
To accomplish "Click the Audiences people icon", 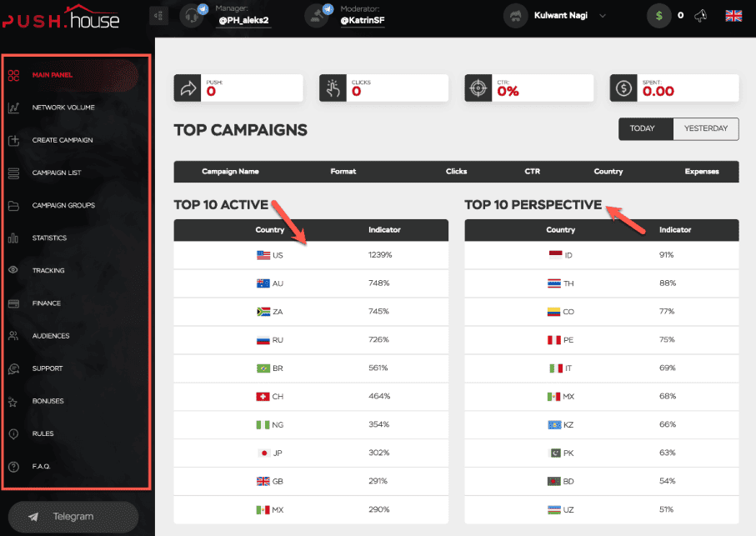I will pos(13,336).
